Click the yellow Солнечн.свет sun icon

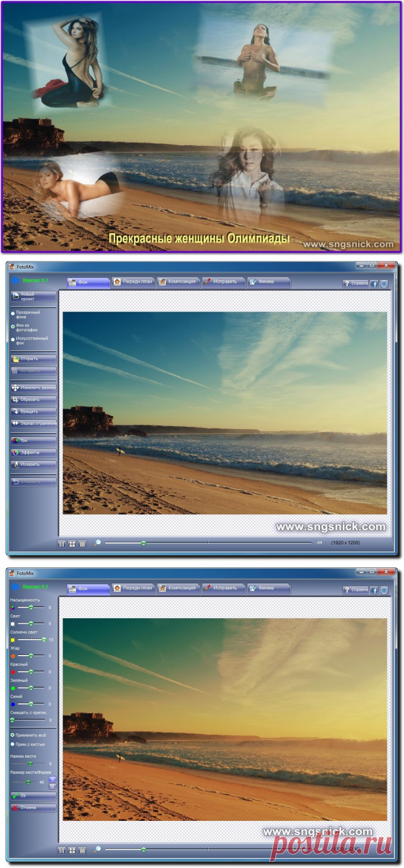click(x=12, y=639)
